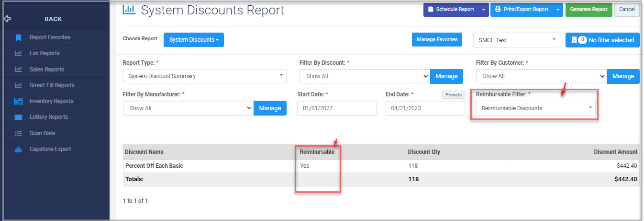Click the Report Favorites bookmark icon
644x221 pixels.
click(18, 37)
